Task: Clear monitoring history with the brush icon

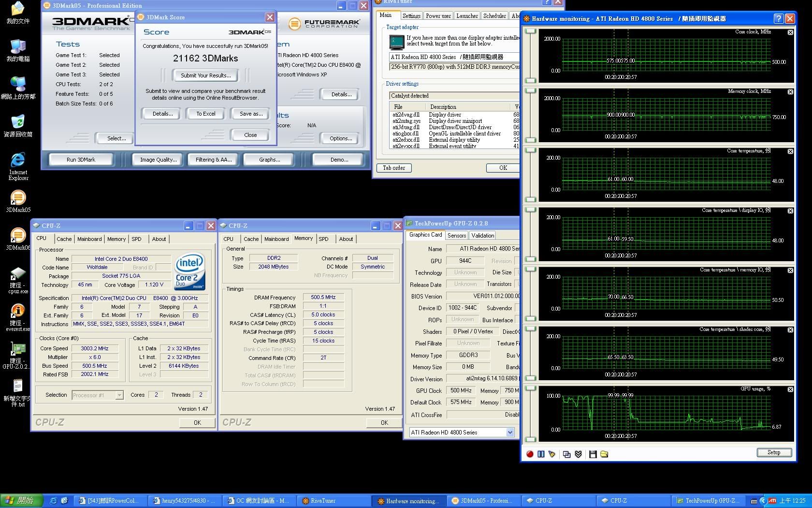Action: coord(552,454)
